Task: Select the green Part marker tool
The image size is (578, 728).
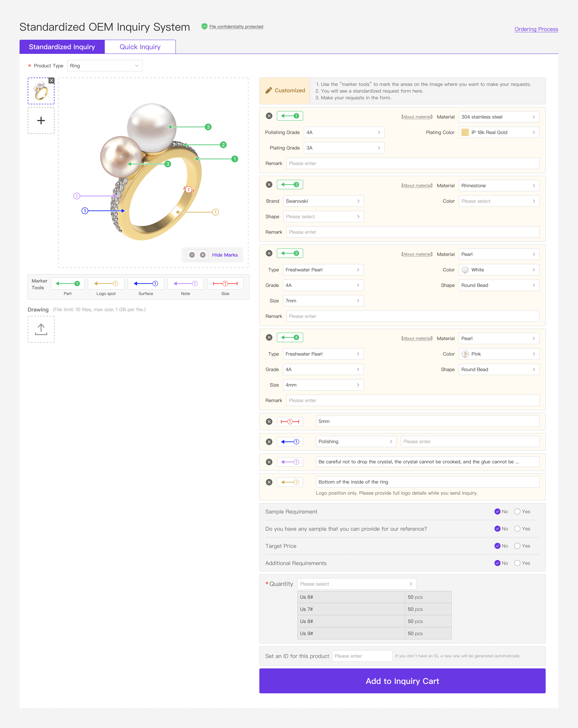Action: pos(68,283)
